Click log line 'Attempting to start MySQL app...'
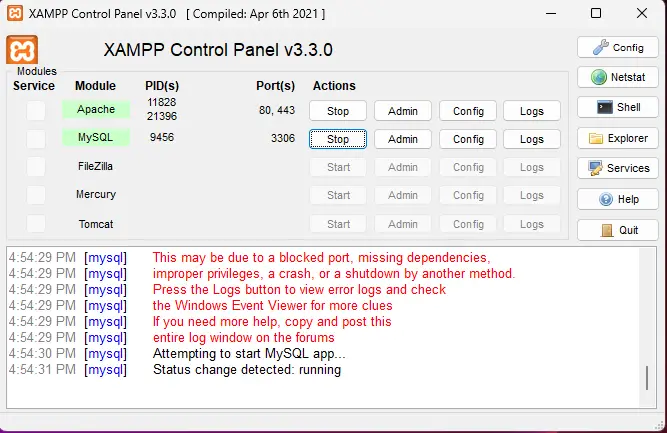This screenshot has height=433, width=667. 249,353
